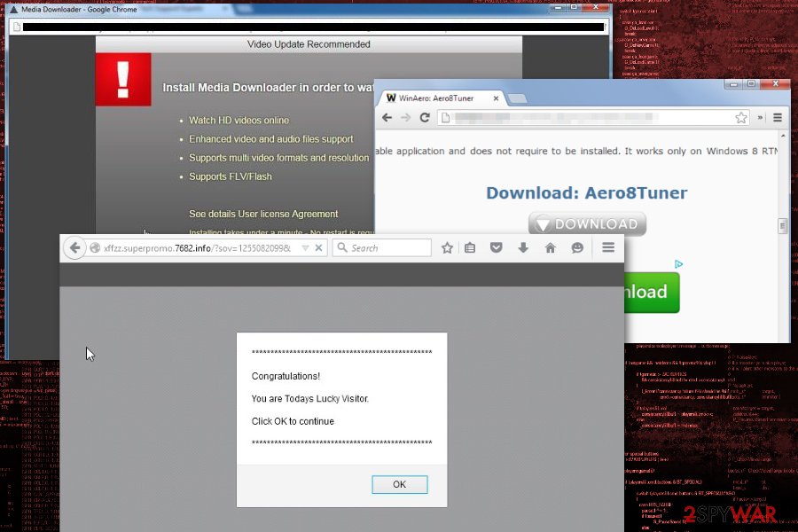Bookmark this page with the Firefox star icon
The height and width of the screenshot is (532, 798).
coord(447,248)
